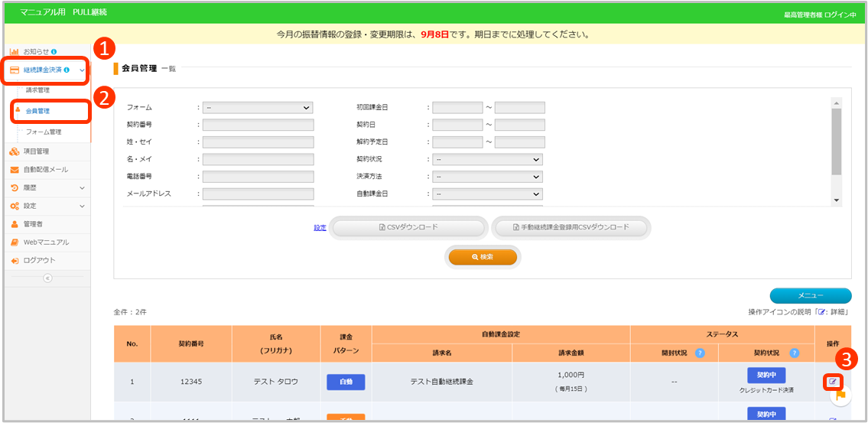This screenshot has height=423, width=868.
Task: Click the blue メニュー button
Action: 810,296
